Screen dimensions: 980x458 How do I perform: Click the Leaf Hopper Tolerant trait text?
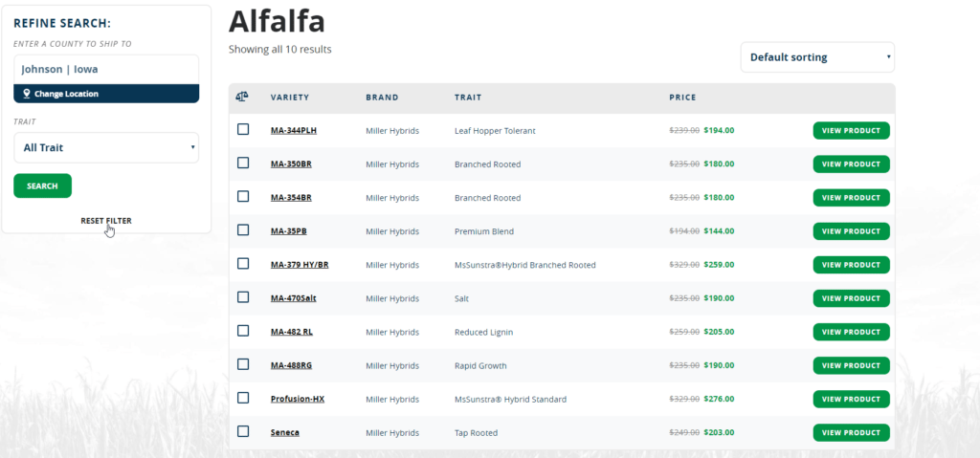pos(495,131)
